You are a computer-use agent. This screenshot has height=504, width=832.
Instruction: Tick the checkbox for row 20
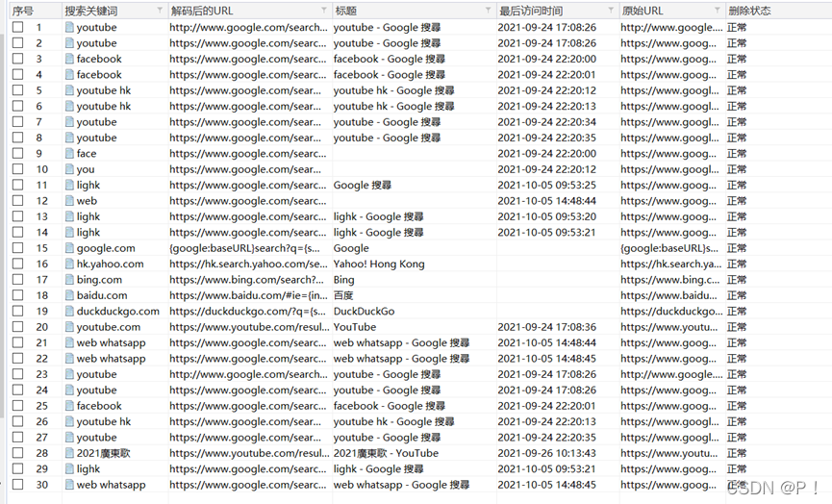coord(18,327)
